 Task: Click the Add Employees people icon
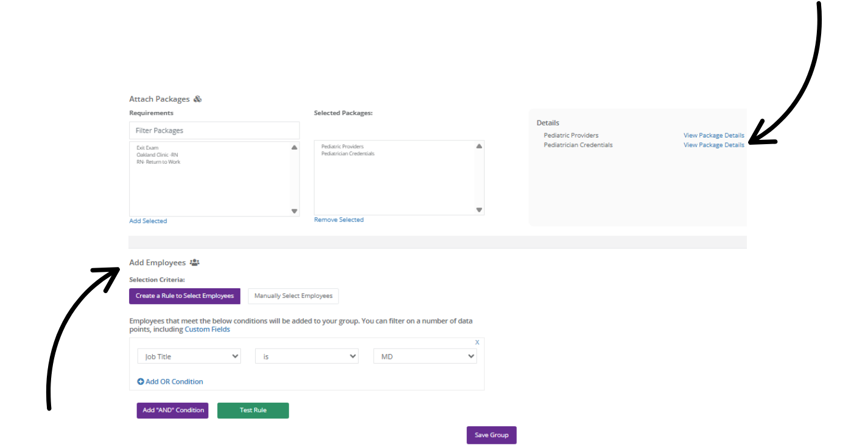coord(195,263)
